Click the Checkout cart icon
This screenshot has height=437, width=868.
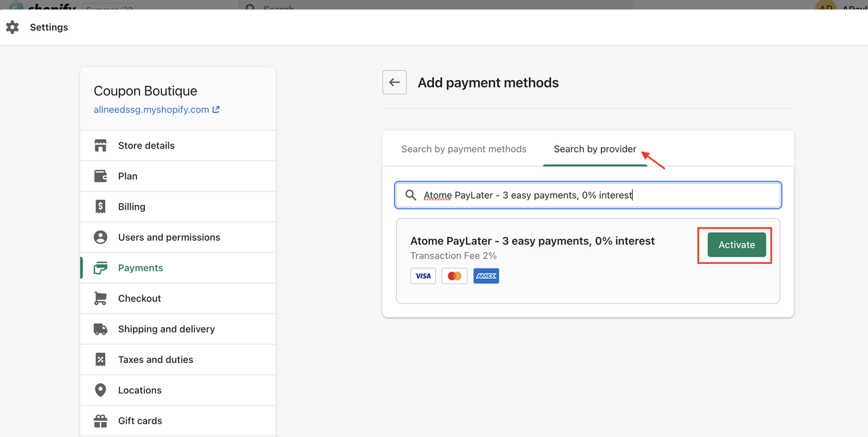tap(100, 298)
